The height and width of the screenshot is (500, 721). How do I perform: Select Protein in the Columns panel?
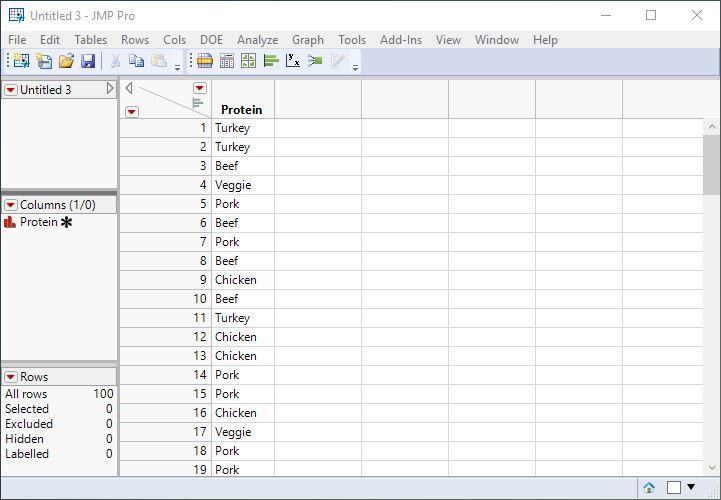coord(39,222)
